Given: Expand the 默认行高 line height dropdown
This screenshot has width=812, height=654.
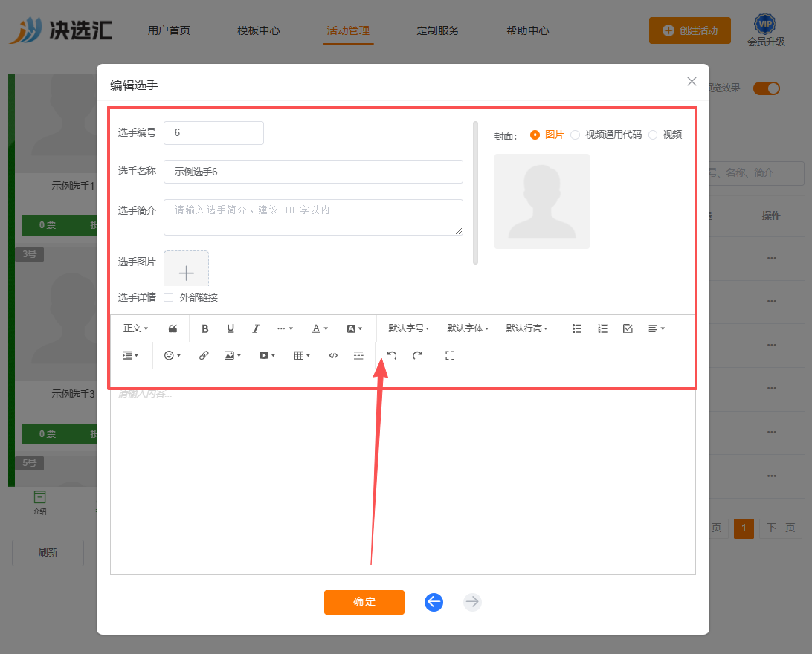Looking at the screenshot, I should [526, 328].
